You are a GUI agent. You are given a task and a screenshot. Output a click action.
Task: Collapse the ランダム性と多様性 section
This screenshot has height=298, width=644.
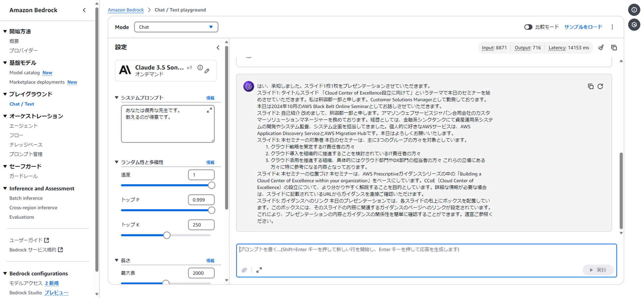(117, 162)
